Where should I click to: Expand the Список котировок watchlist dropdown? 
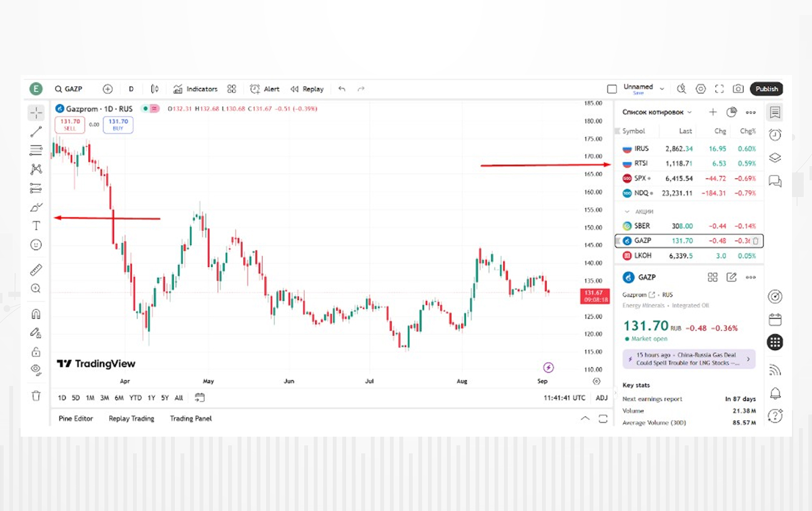(x=690, y=112)
